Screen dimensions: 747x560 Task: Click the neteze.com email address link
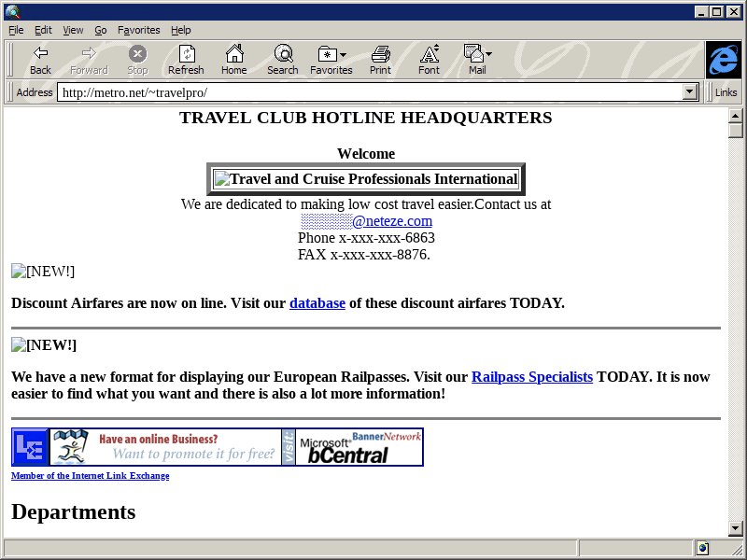pos(366,221)
